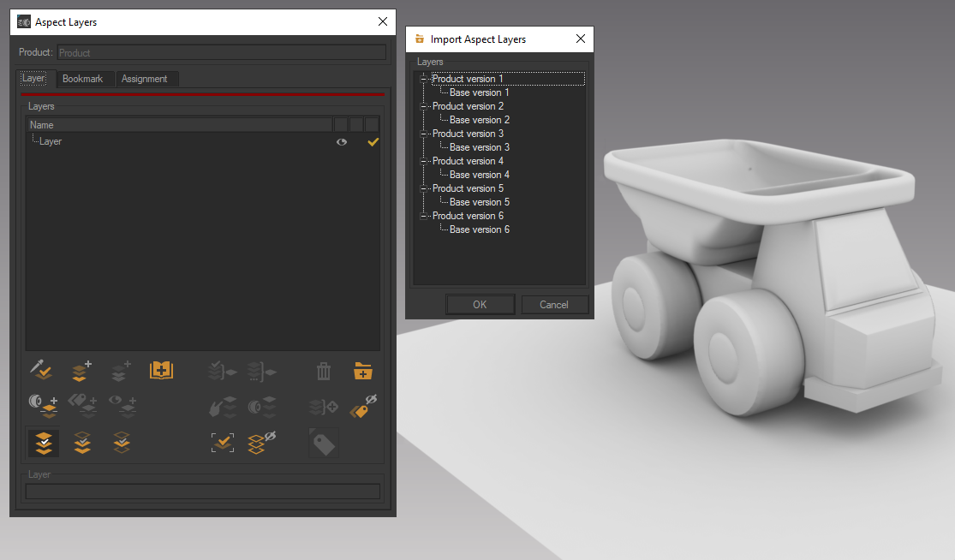This screenshot has width=955, height=560.
Task: Create layer from selected geometry with eyedropper tool
Action: pos(41,371)
